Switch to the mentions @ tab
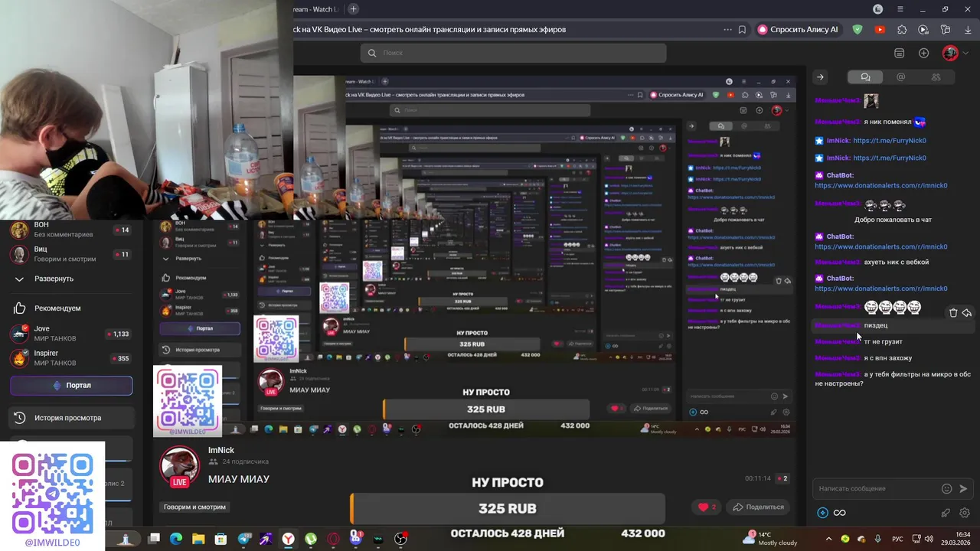Image resolution: width=980 pixels, height=551 pixels. 900,77
